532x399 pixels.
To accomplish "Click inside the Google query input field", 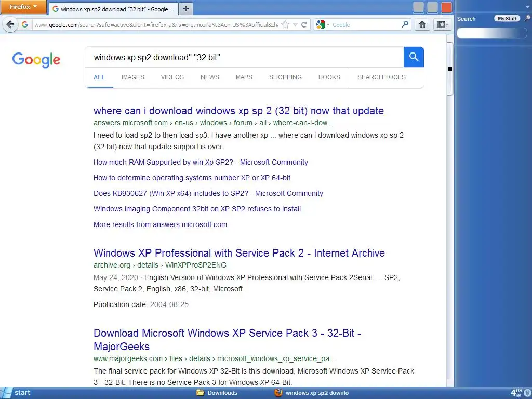I will coord(244,57).
